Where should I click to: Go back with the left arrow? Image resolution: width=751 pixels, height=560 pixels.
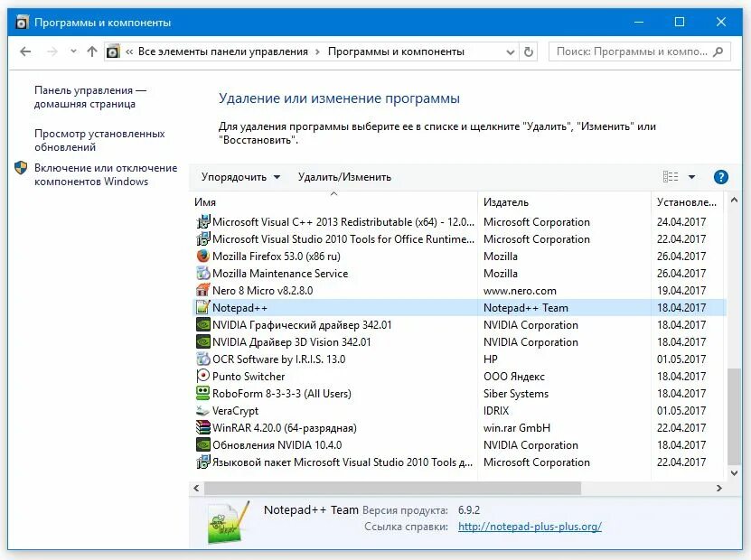[25, 51]
